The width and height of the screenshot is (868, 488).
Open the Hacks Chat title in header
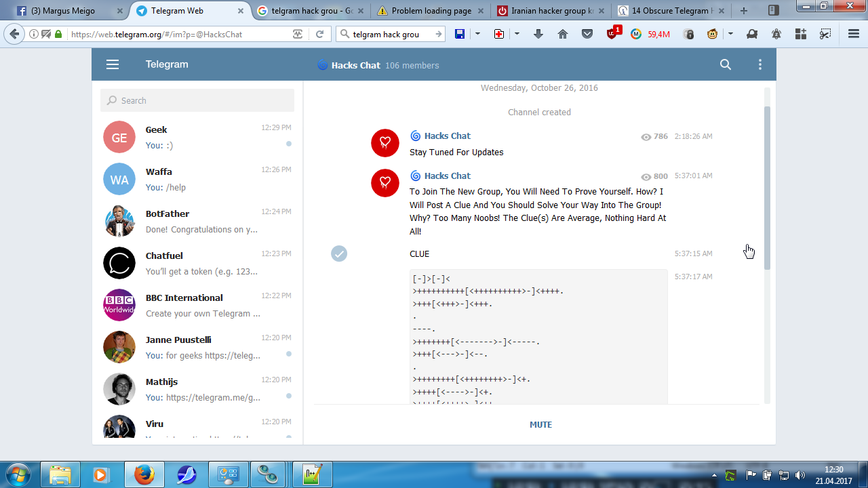(356, 65)
